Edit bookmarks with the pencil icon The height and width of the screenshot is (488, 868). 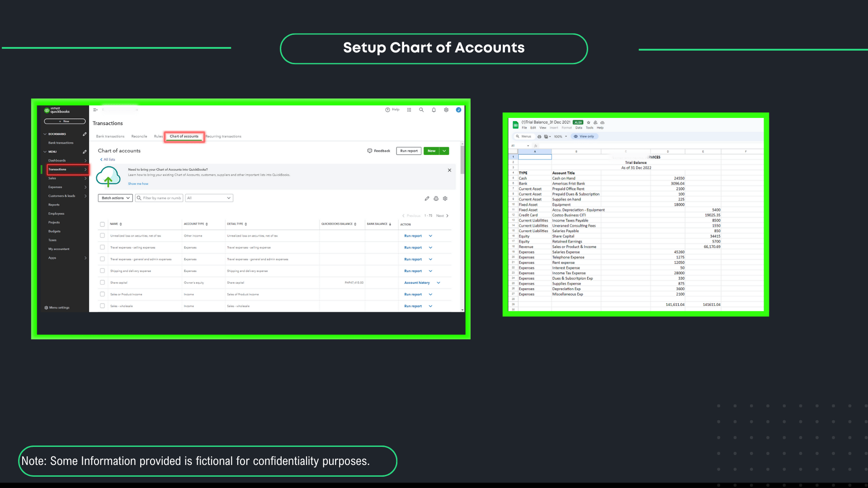(x=85, y=134)
